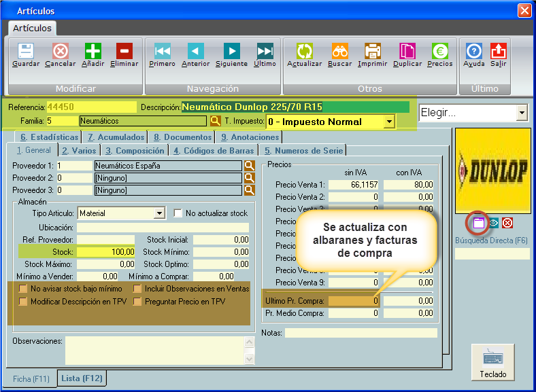Image resolution: width=536 pixels, height=392 pixels.
Task: Enable Incluir Observaciones en Ventas
Action: pyautogui.click(x=137, y=289)
